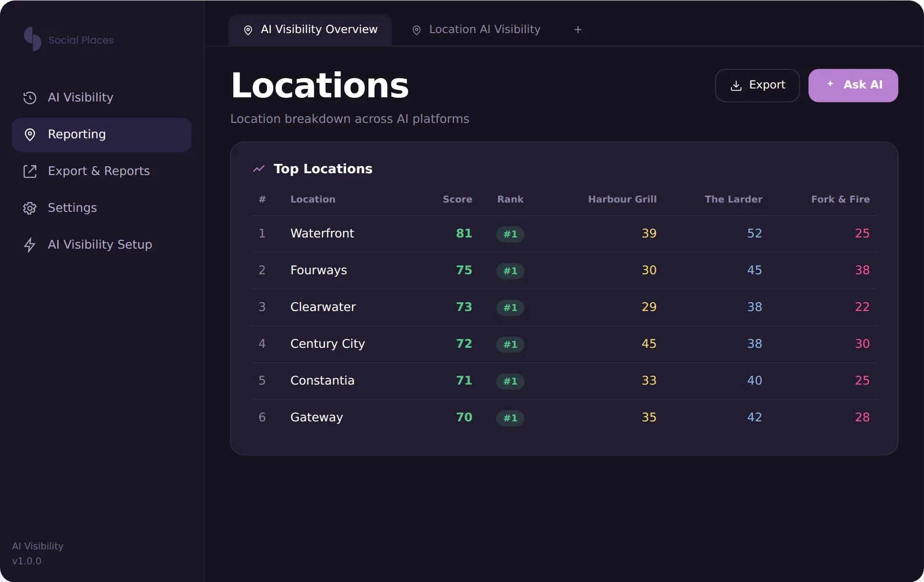Click Fourways' The Larder value 45

click(x=754, y=271)
